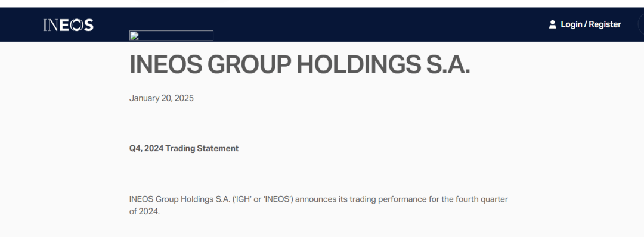Screen dimensions: 644x237
Task: Click the January 20, 2025 date
Action: (x=162, y=98)
